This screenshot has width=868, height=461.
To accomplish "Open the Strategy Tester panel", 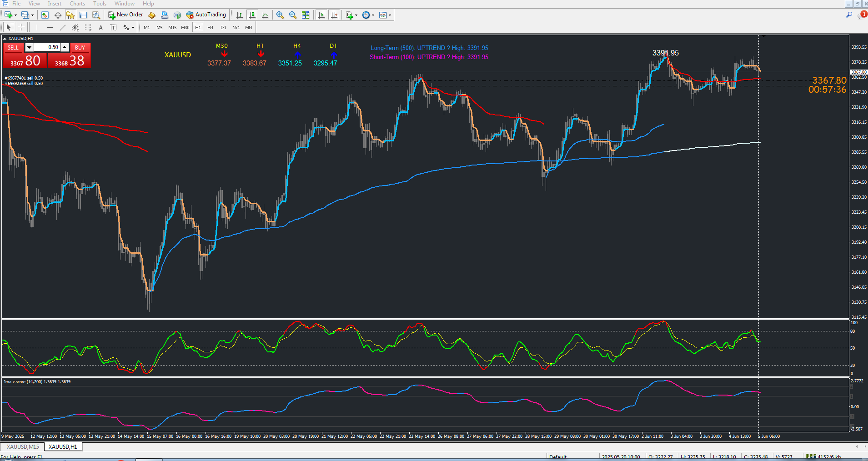I will point(96,15).
